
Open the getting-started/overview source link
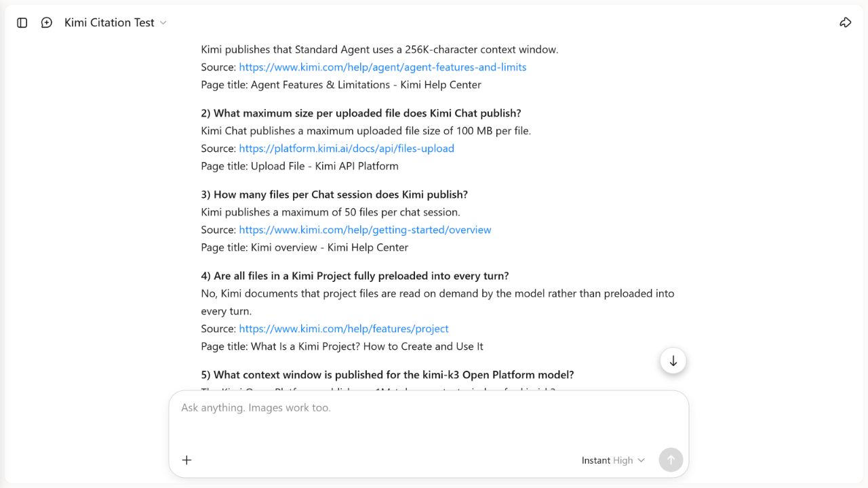[x=365, y=230]
